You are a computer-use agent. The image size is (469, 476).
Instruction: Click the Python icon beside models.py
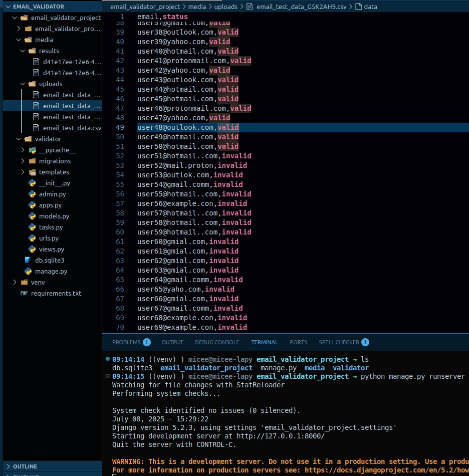point(32,216)
